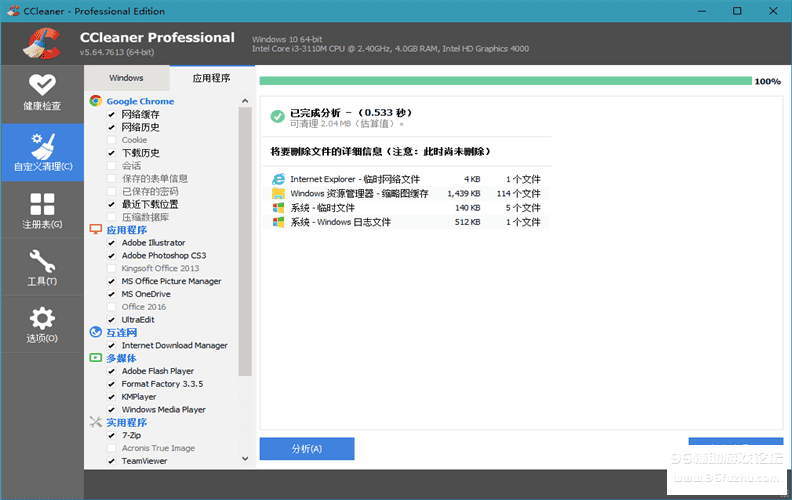Click scrollbar down arrow in application list

[x=246, y=459]
